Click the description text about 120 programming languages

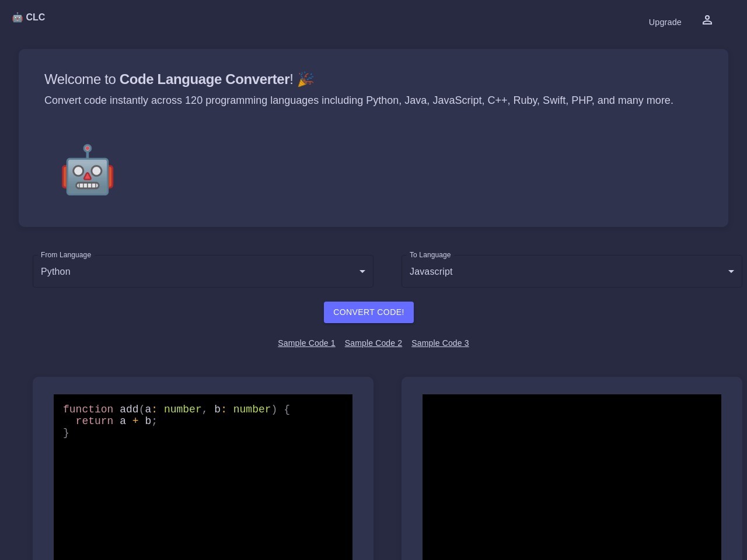(x=359, y=100)
